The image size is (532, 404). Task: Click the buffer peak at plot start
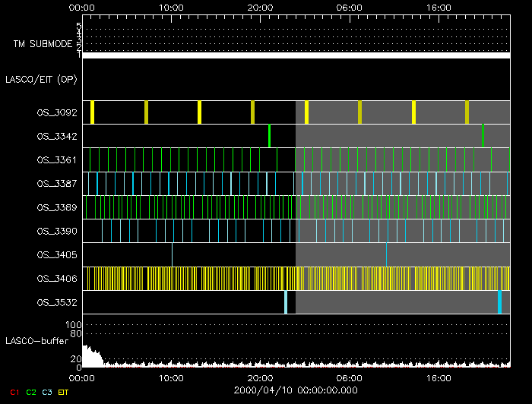coord(87,351)
